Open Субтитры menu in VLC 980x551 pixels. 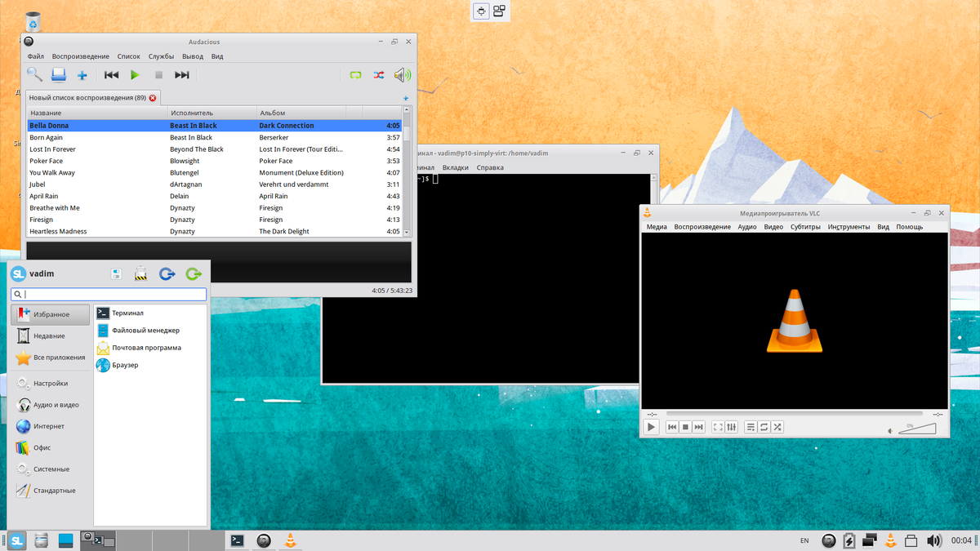click(805, 227)
